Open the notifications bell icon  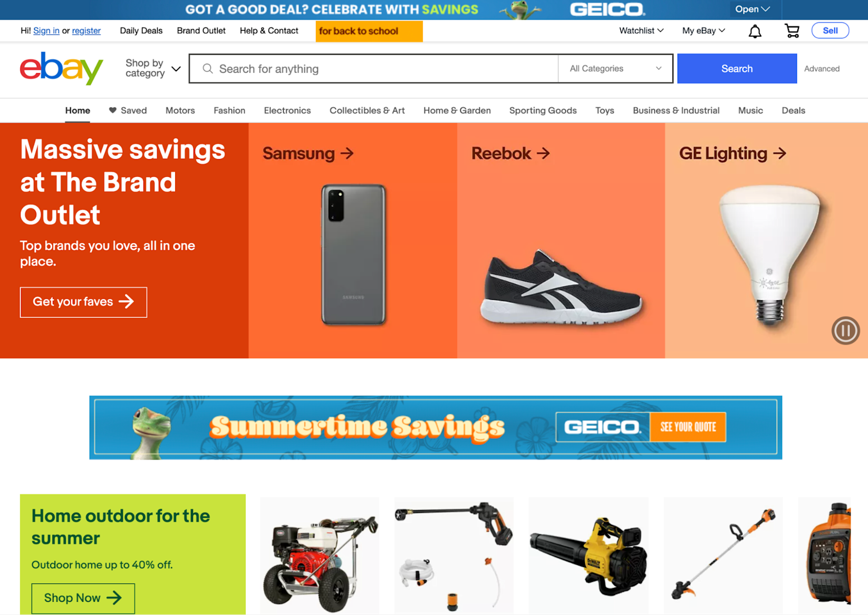(x=755, y=31)
